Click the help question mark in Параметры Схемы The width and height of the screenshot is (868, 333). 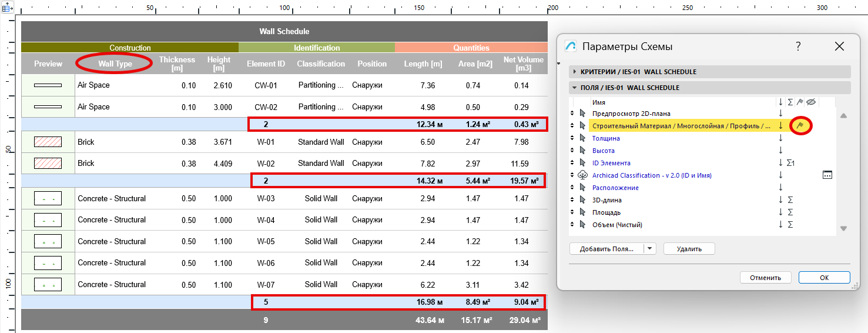pyautogui.click(x=798, y=46)
